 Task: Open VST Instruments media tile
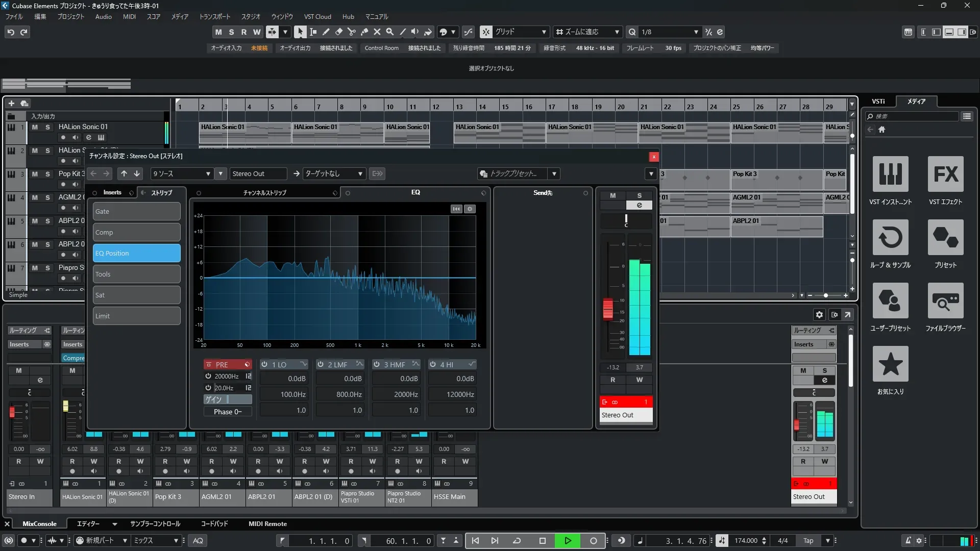pyautogui.click(x=890, y=174)
